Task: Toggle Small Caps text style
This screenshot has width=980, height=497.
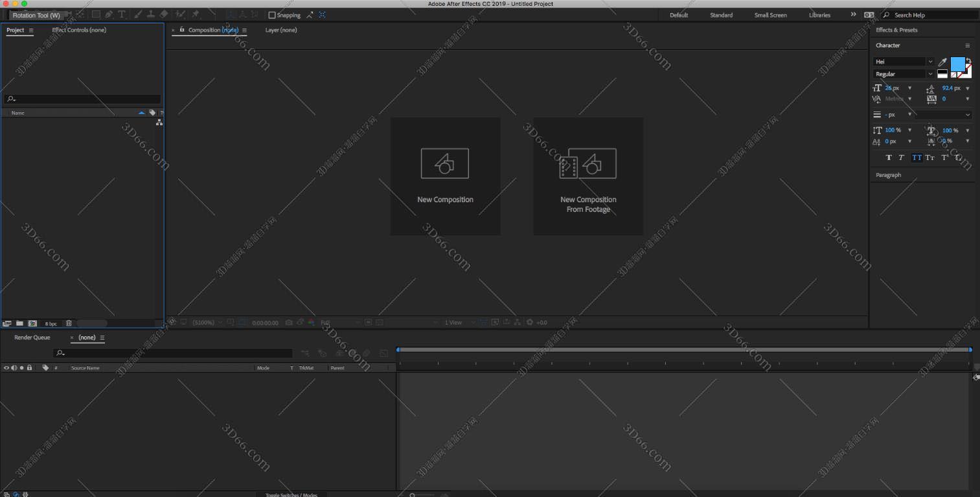Action: pyautogui.click(x=930, y=157)
